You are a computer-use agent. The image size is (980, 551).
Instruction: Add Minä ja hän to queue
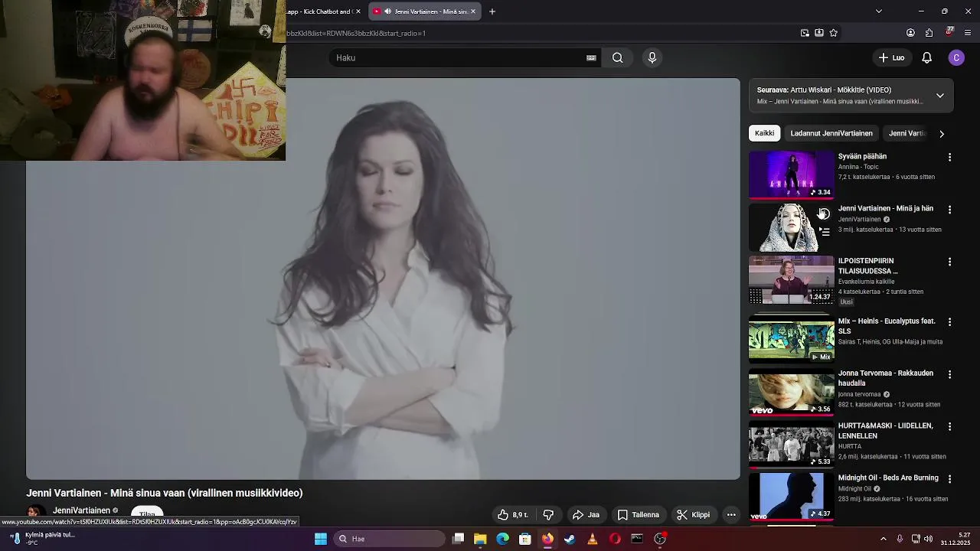[x=824, y=232]
